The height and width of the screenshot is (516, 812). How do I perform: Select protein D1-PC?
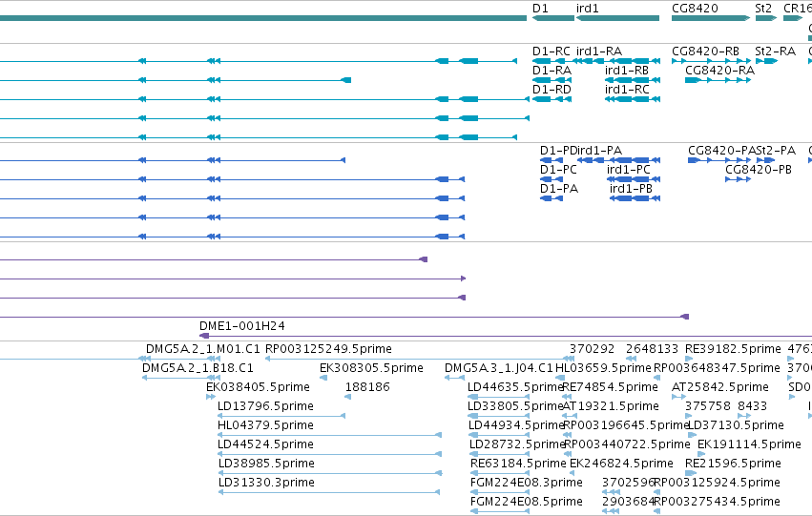[x=558, y=170]
